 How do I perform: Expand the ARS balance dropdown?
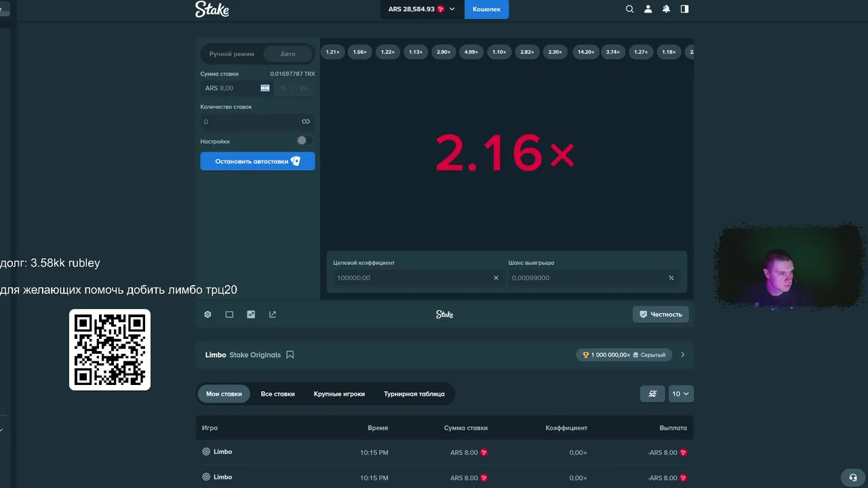[452, 9]
